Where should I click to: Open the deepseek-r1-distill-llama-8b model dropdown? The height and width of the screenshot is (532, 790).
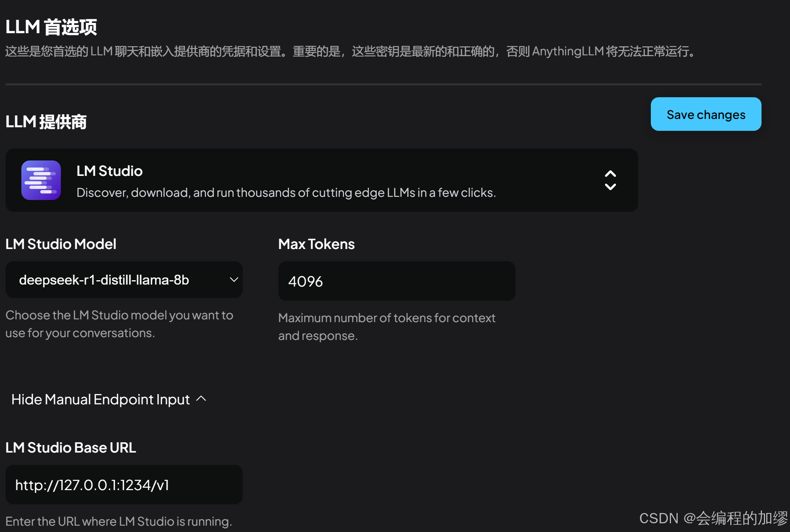click(123, 280)
